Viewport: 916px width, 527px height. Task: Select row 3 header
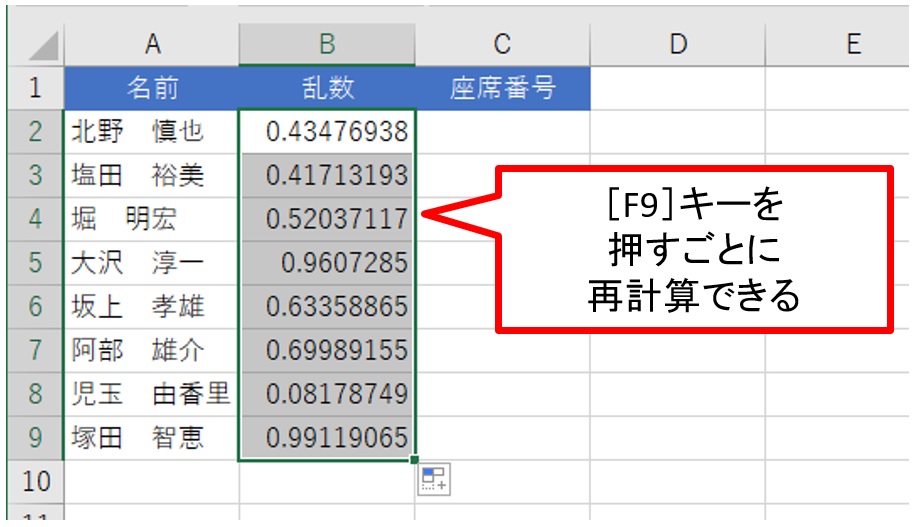click(35, 175)
